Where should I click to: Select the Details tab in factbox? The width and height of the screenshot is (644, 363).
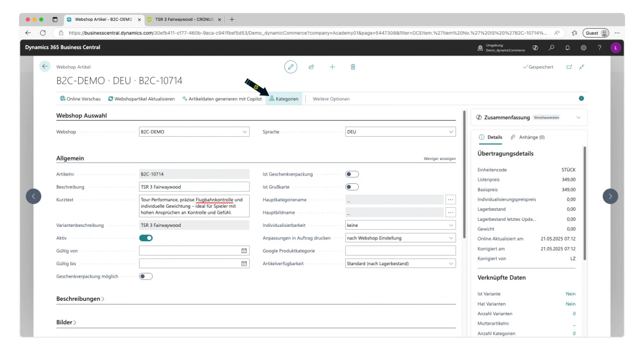[490, 137]
